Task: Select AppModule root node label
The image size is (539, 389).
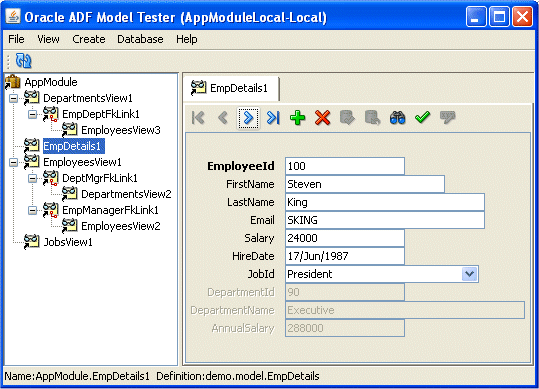Action: [x=51, y=82]
